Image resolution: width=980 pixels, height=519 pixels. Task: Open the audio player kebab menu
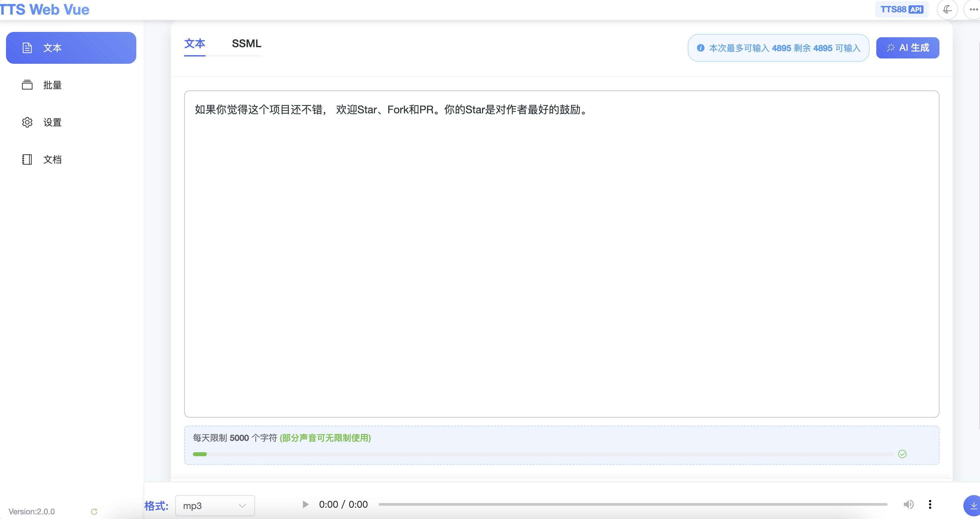[x=930, y=504]
